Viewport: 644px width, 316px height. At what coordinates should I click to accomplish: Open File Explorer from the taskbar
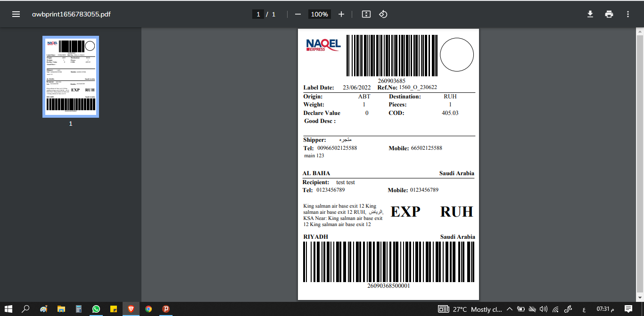tap(61, 309)
